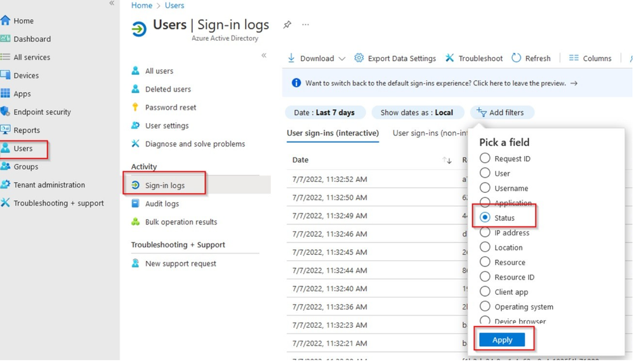Select the Operating system radio button
Screen dimensions: 634x364
485,306
